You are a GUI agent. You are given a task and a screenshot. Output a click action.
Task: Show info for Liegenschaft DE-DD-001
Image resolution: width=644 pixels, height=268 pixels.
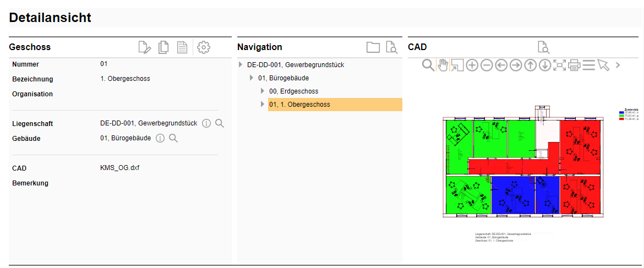point(206,123)
